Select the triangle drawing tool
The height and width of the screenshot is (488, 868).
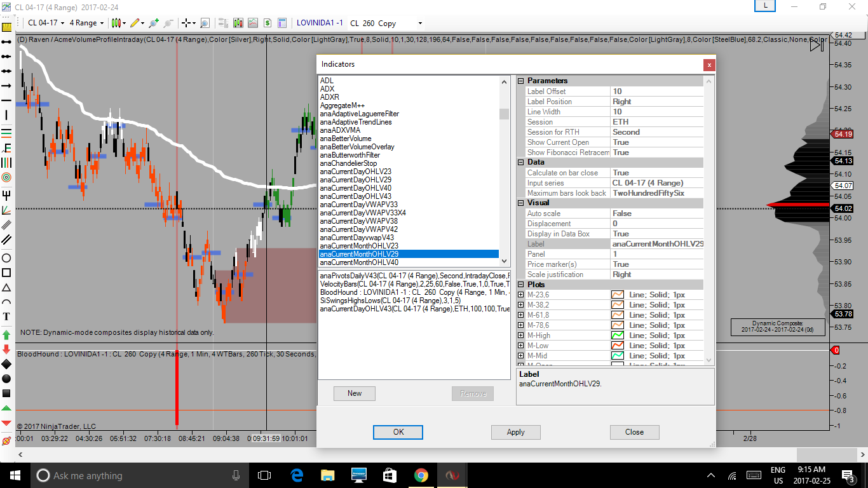pyautogui.click(x=7, y=287)
